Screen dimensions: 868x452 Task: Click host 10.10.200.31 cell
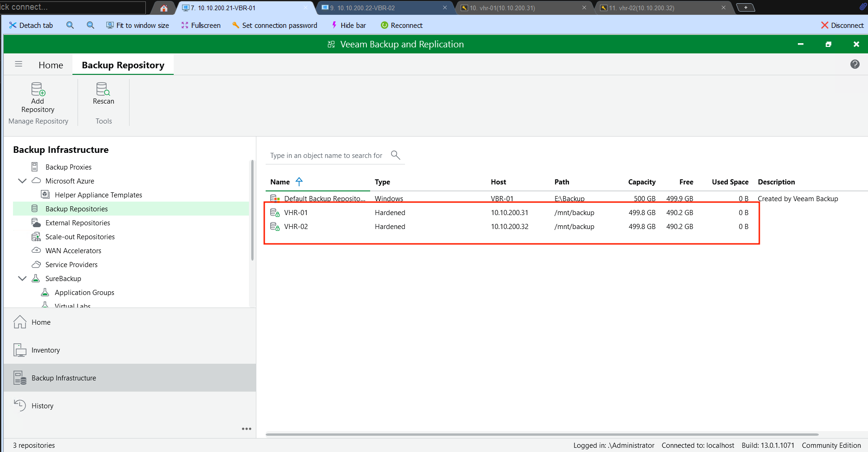(509, 213)
